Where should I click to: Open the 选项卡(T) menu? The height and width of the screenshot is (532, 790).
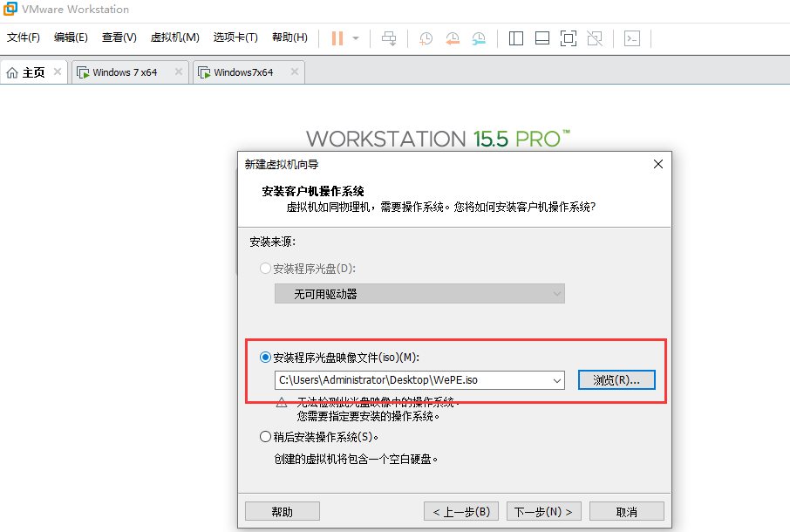tap(235, 38)
